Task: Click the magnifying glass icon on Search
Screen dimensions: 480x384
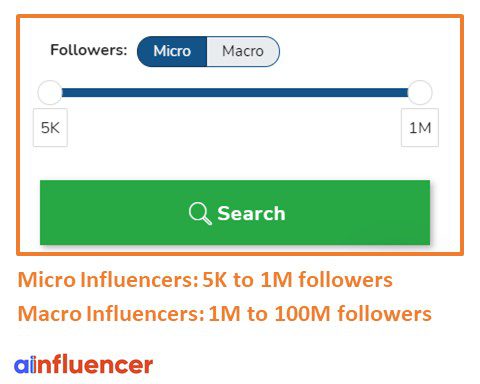Action: [200, 213]
